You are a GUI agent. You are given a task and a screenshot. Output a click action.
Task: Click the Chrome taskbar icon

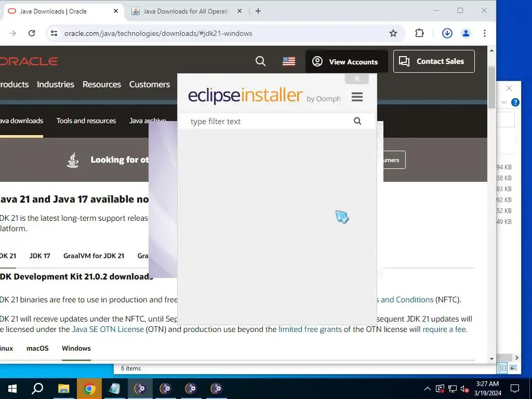(89, 389)
